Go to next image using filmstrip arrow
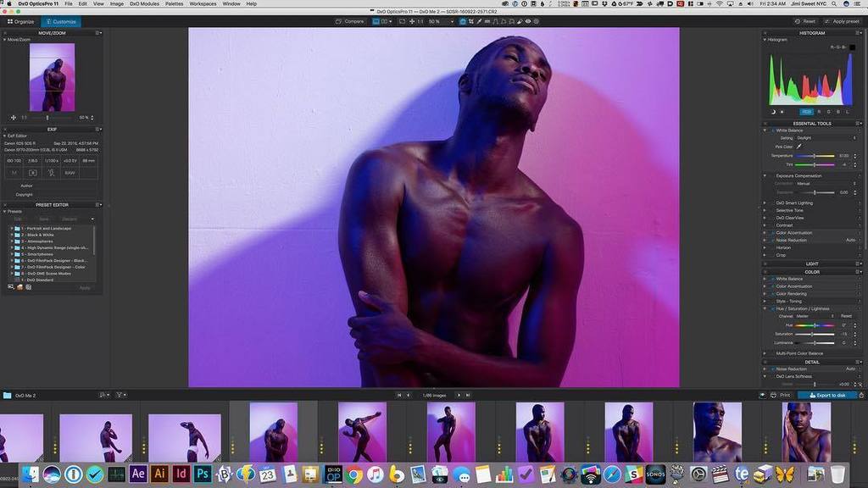 click(459, 395)
